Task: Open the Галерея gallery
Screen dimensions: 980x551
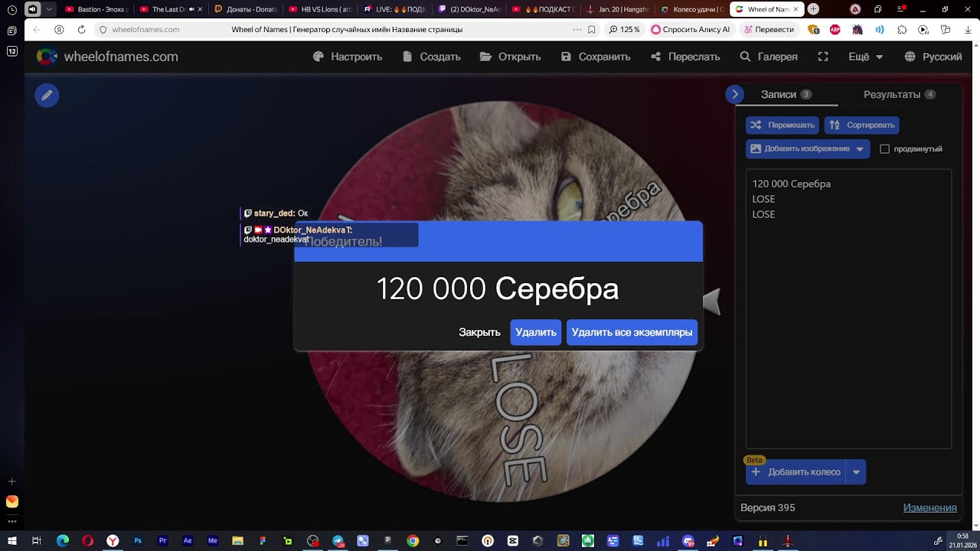Action: pos(769,57)
